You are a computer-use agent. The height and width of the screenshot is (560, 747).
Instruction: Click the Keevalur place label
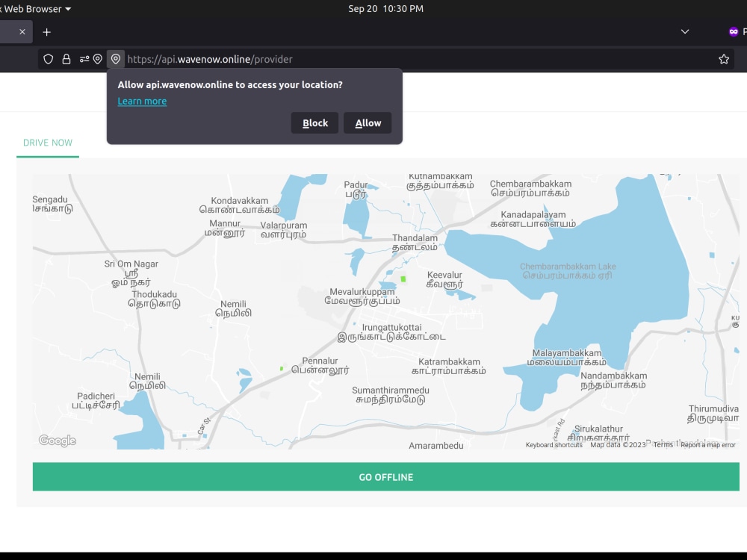pyautogui.click(x=444, y=279)
